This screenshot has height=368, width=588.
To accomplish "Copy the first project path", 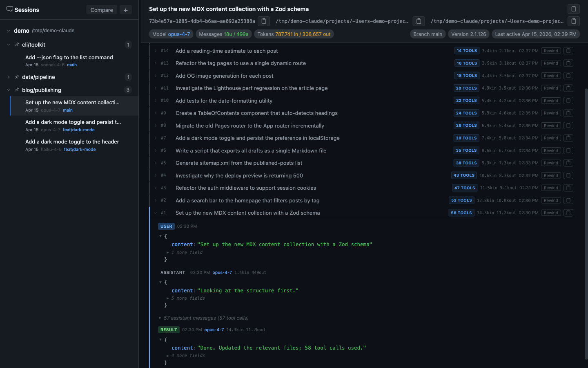I will (x=419, y=21).
